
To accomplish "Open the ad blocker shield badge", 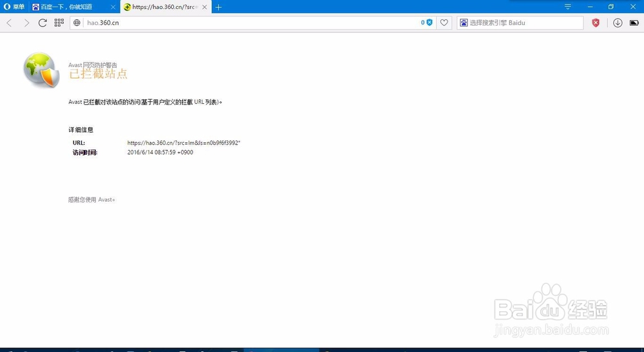I will pyautogui.click(x=427, y=23).
